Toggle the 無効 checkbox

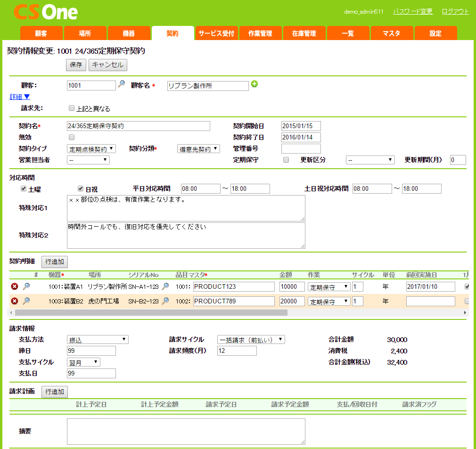coord(72,137)
